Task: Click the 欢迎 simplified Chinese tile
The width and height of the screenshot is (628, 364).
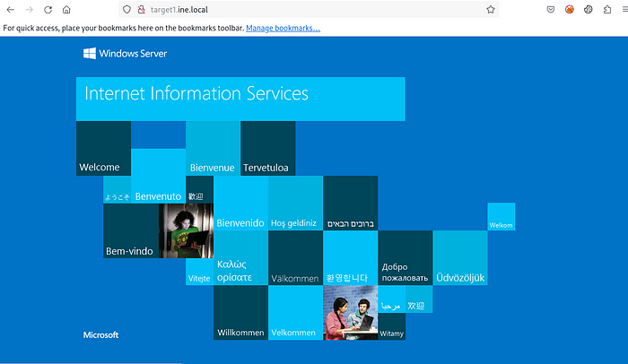Action: 419,299
